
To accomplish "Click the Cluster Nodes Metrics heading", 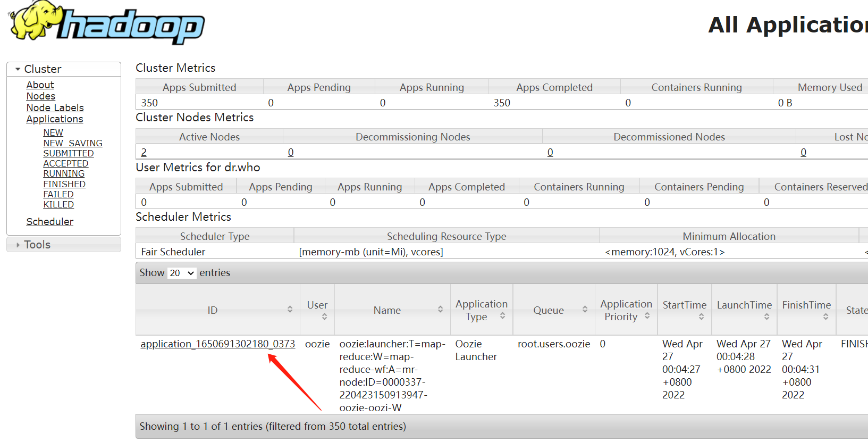I will (195, 118).
